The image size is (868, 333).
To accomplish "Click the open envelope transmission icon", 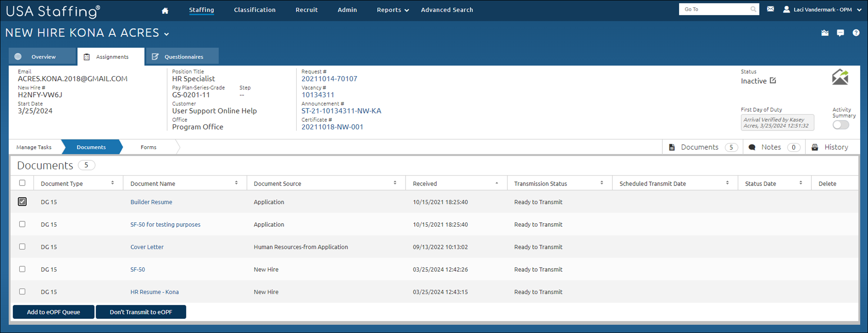I will (840, 77).
